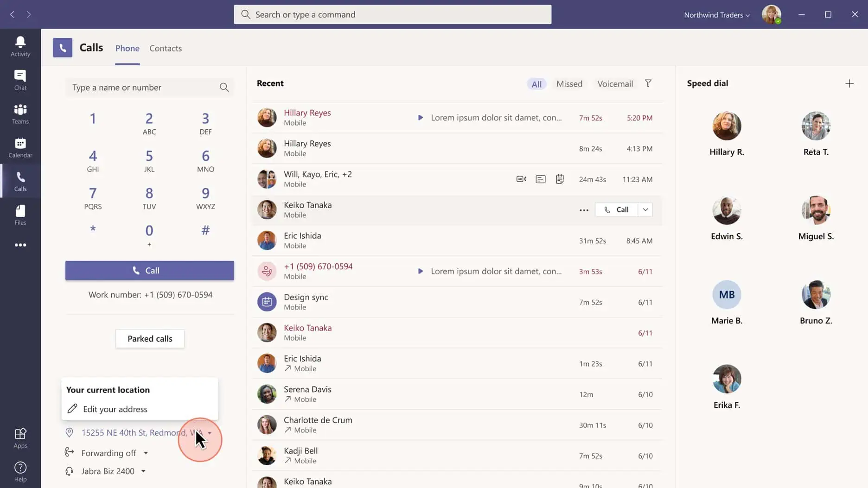The image size is (868, 488).
Task: Play Hillary Reyes voicemail
Action: [x=420, y=118]
